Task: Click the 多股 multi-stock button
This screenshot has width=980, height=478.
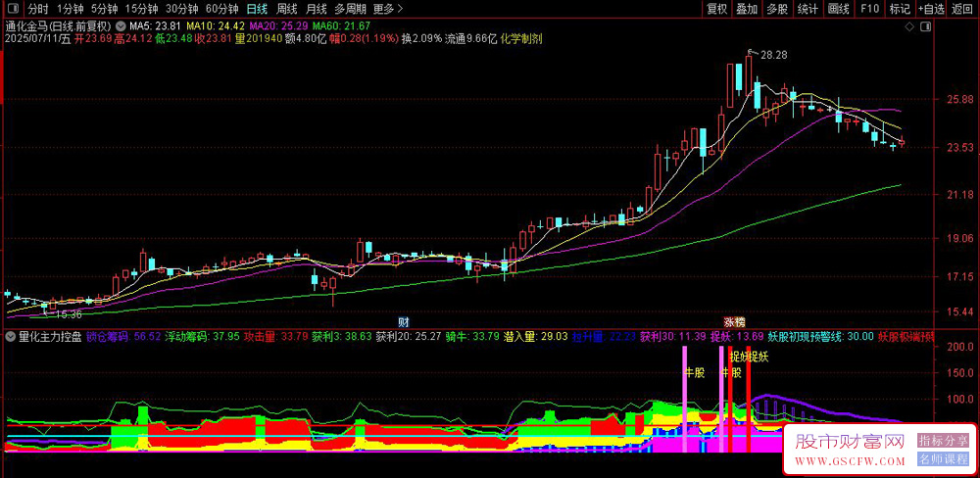Action: (x=777, y=9)
